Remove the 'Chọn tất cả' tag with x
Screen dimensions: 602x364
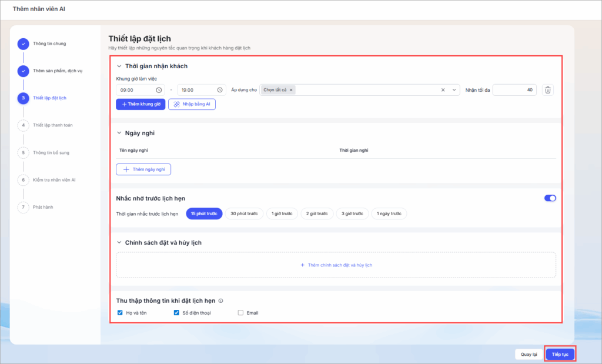click(291, 90)
